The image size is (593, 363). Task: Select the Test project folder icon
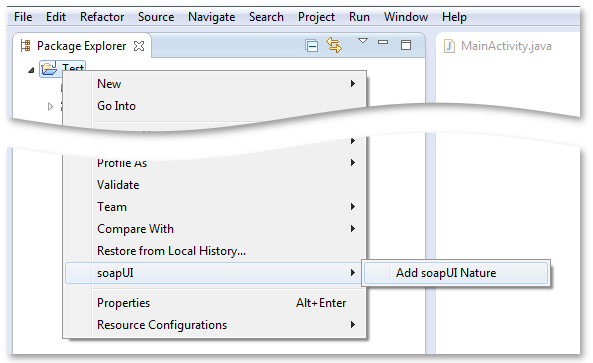50,68
